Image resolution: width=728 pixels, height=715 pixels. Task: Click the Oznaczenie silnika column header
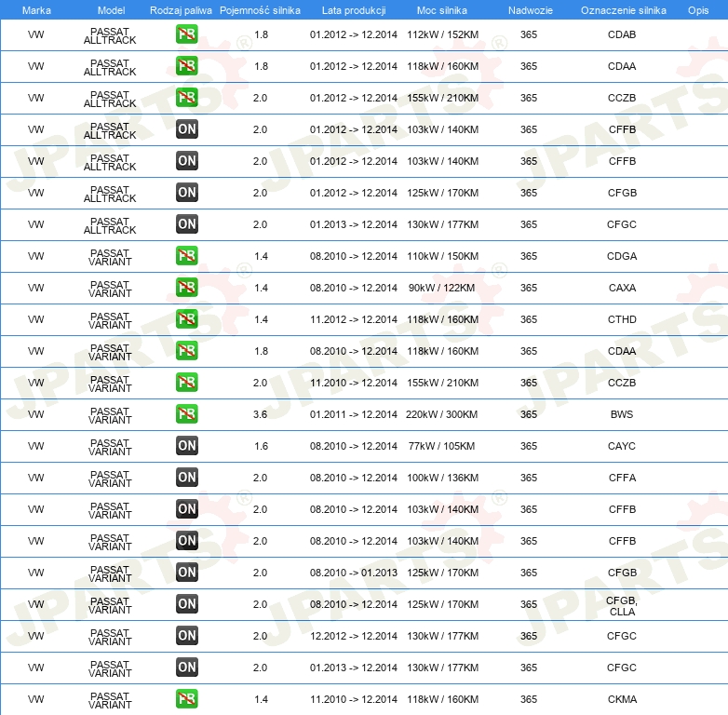tap(624, 10)
